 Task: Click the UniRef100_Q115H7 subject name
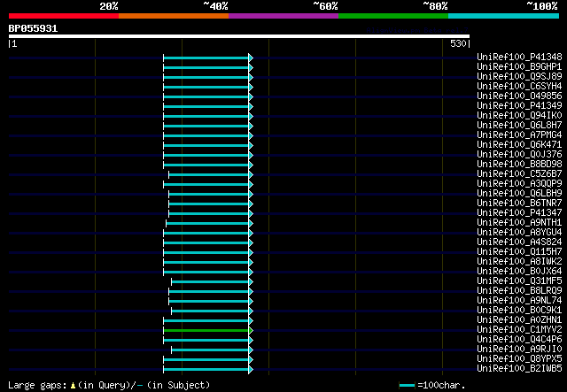(519, 252)
